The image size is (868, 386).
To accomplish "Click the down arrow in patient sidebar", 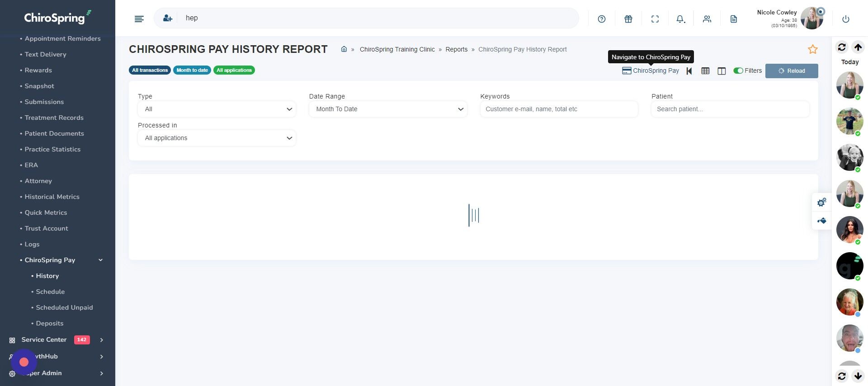I will [858, 376].
